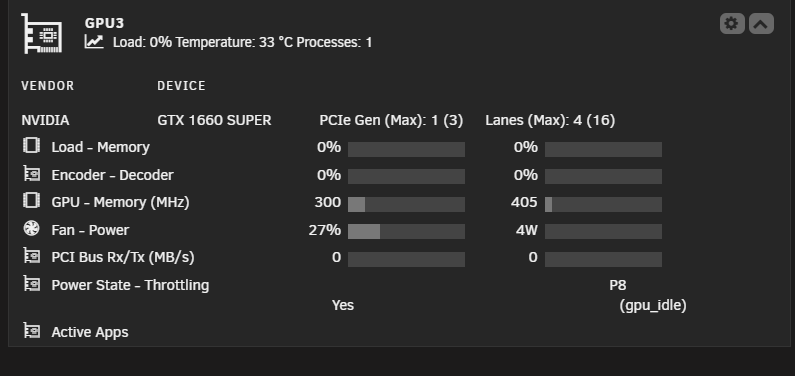Click the Active Apps icon
The width and height of the screenshot is (795, 376).
[x=31, y=331]
